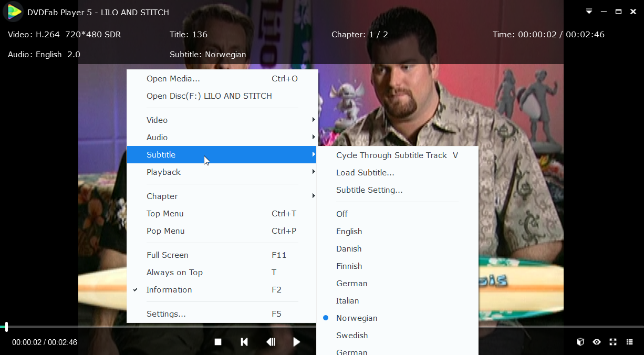Click the Time 00:00:02 / 00:02:46 info text
The height and width of the screenshot is (355, 644).
(548, 35)
